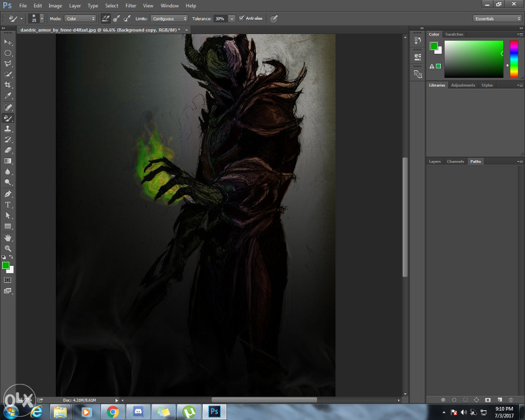Select the Rectangle shape tool
This screenshot has height=420, width=525.
point(8,226)
